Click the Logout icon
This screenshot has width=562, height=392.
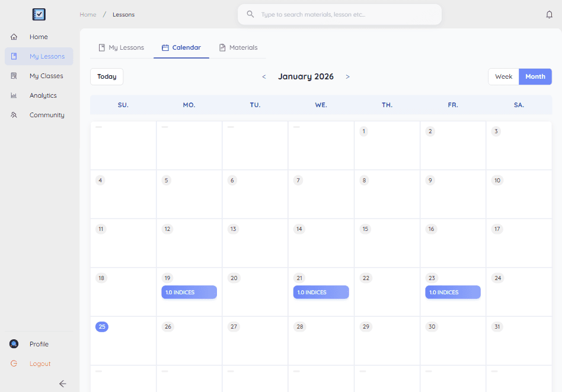pos(14,364)
